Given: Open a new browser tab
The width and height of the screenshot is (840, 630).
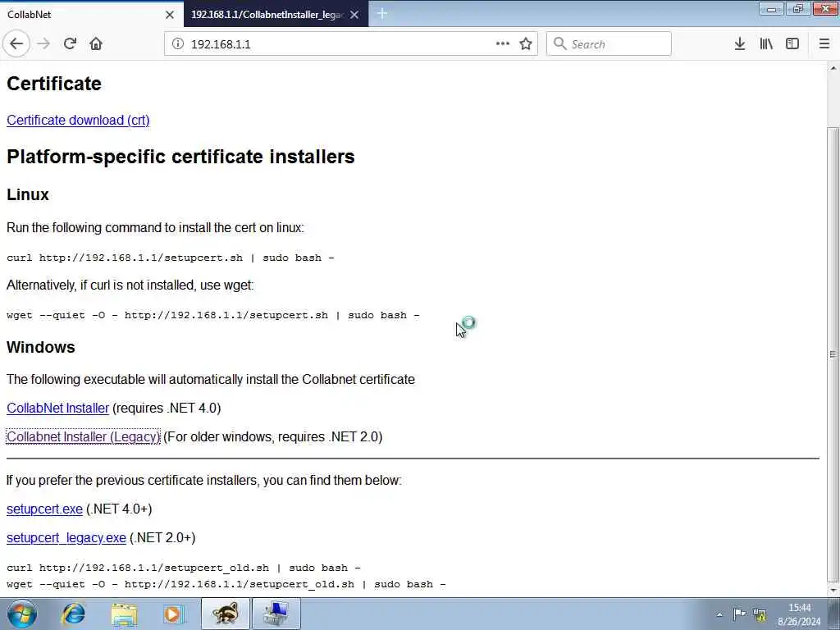Looking at the screenshot, I should coord(382,14).
